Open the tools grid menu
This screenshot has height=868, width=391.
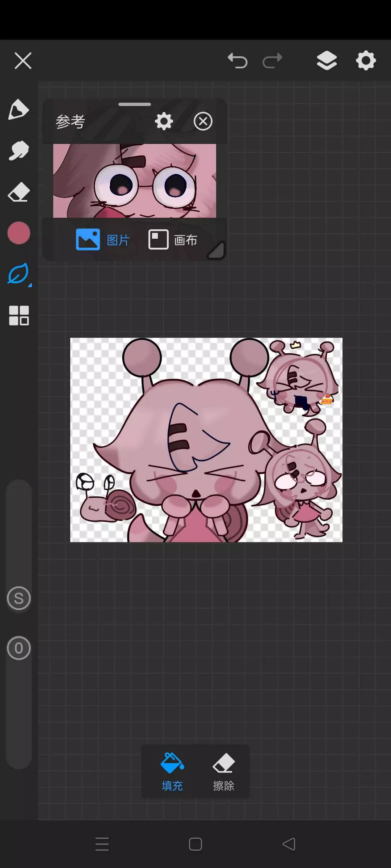point(19,315)
